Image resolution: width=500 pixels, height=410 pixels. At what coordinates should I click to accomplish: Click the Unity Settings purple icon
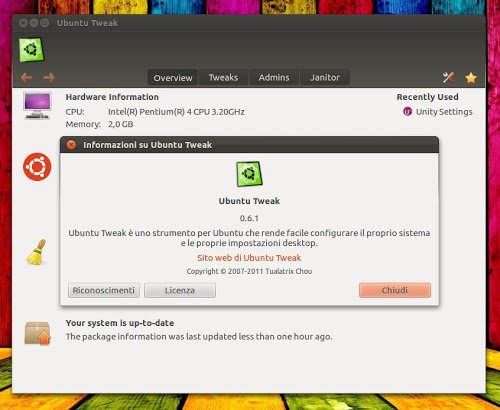pyautogui.click(x=407, y=112)
